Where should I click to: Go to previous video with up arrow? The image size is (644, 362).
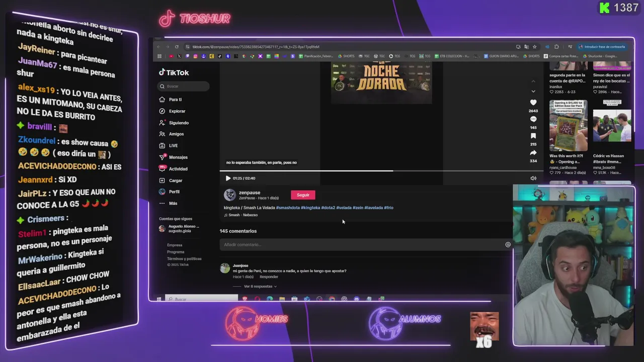(533, 81)
